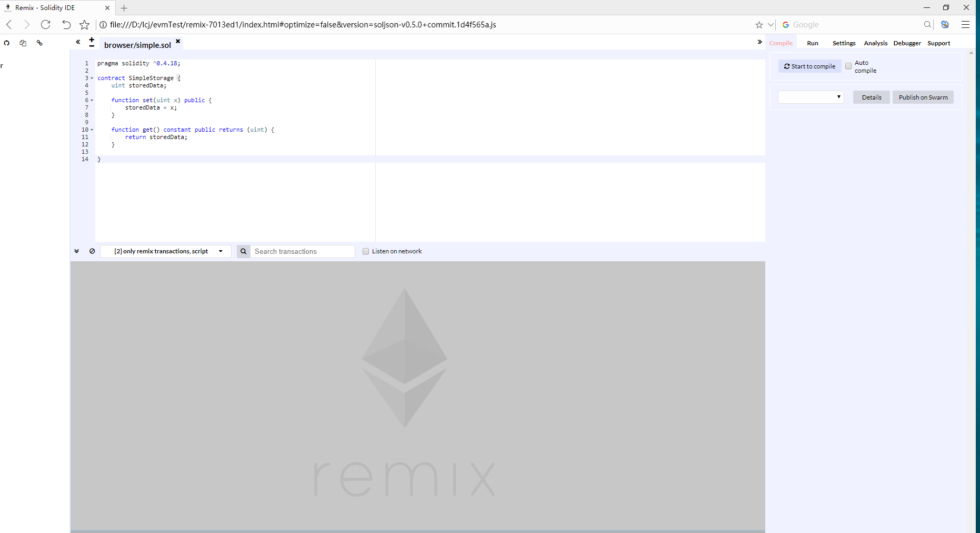Open the browser/simple.sol editor tab
Screen dimensions: 980x533
click(x=137, y=45)
